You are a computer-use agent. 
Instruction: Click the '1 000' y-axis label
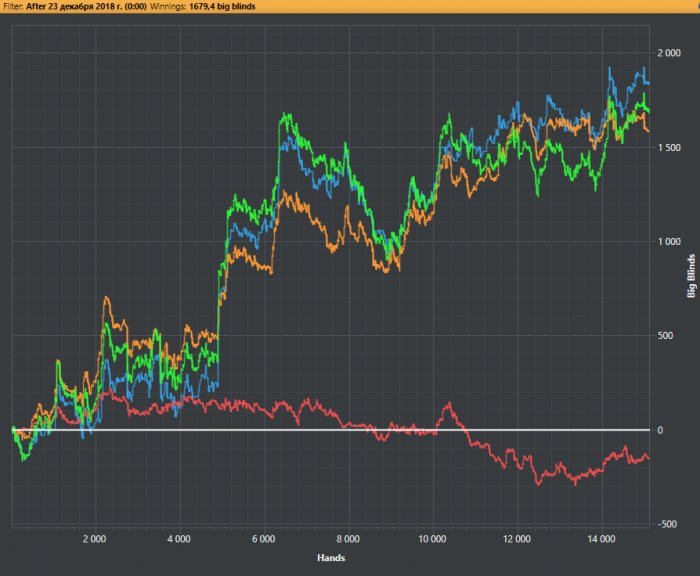click(x=669, y=242)
